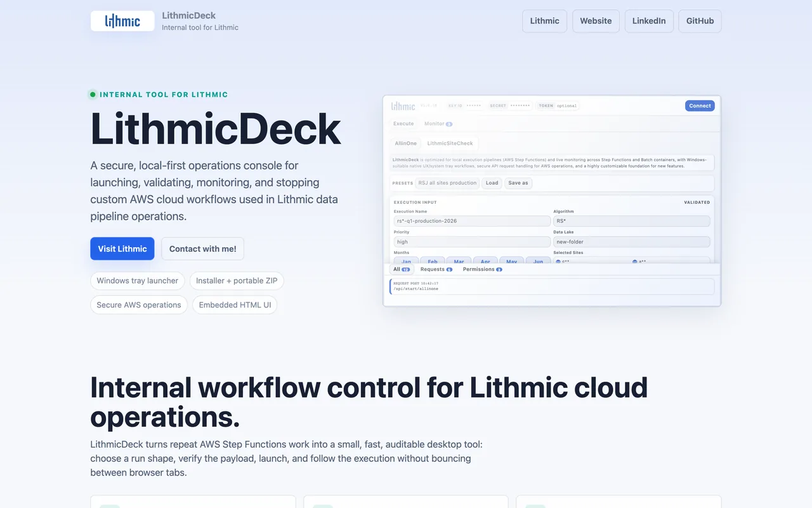Screen dimensions: 812x508
Task: Toggle the Jun month button in preview
Action: coord(539,260)
